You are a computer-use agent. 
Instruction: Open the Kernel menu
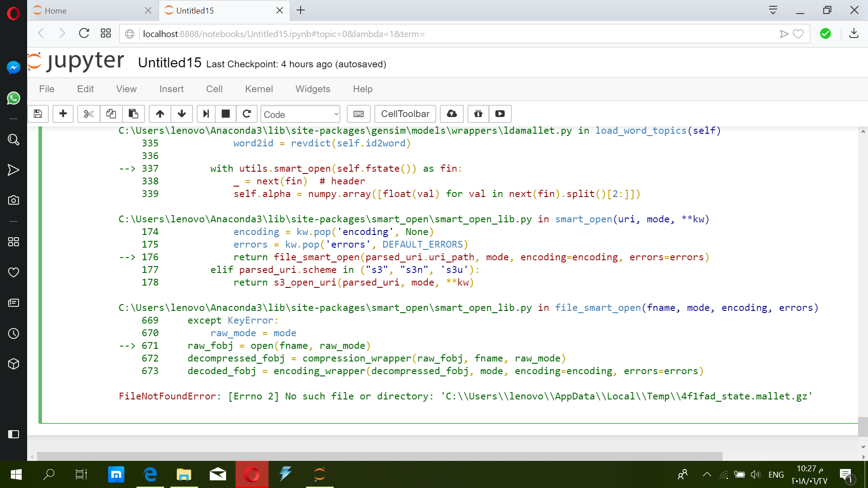click(259, 89)
